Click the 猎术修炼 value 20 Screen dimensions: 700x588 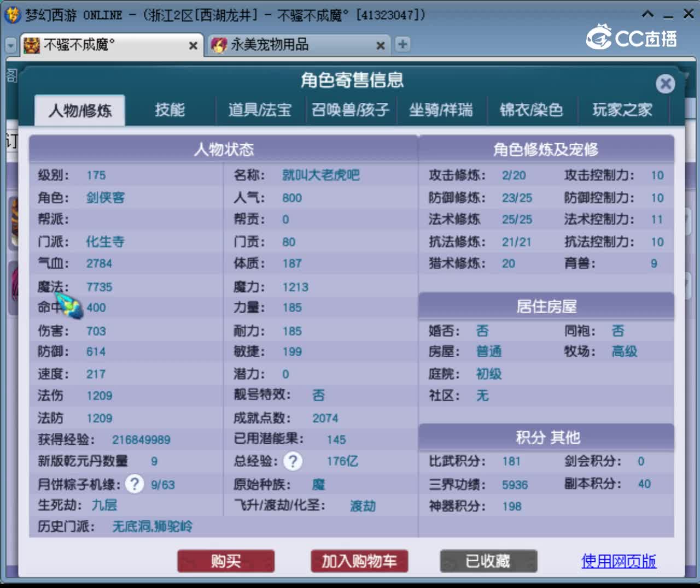(509, 263)
